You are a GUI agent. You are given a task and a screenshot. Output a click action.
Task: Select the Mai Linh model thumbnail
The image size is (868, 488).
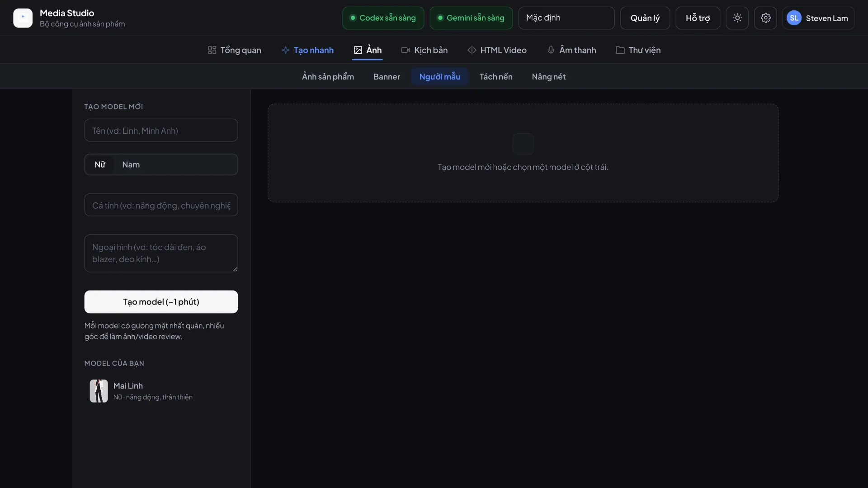[x=99, y=391]
